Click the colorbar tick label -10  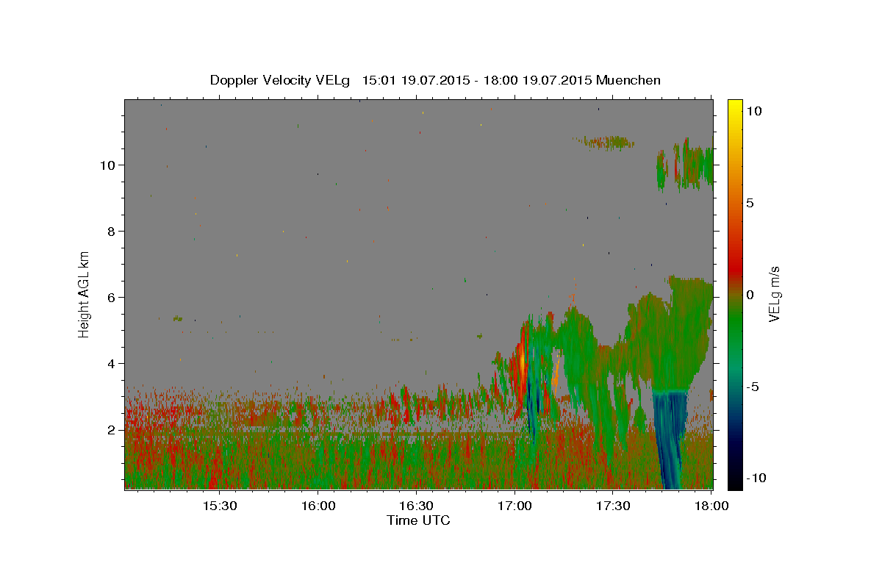756,478
